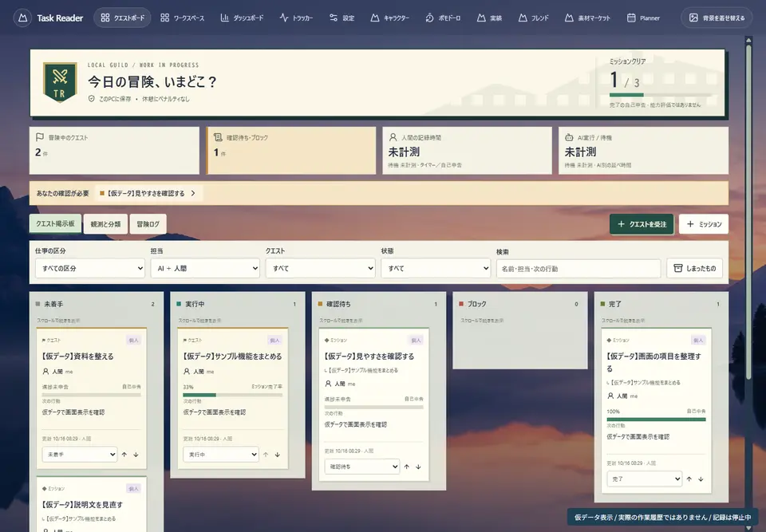Open the 【仮データ】画面の項目を整理する card title
The image size is (766, 532).
click(654, 362)
